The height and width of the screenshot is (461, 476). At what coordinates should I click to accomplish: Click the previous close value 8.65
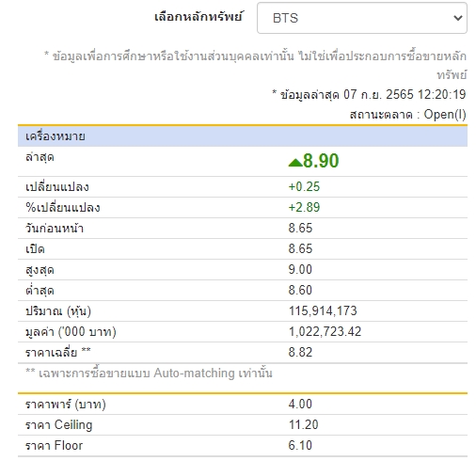pyautogui.click(x=300, y=228)
